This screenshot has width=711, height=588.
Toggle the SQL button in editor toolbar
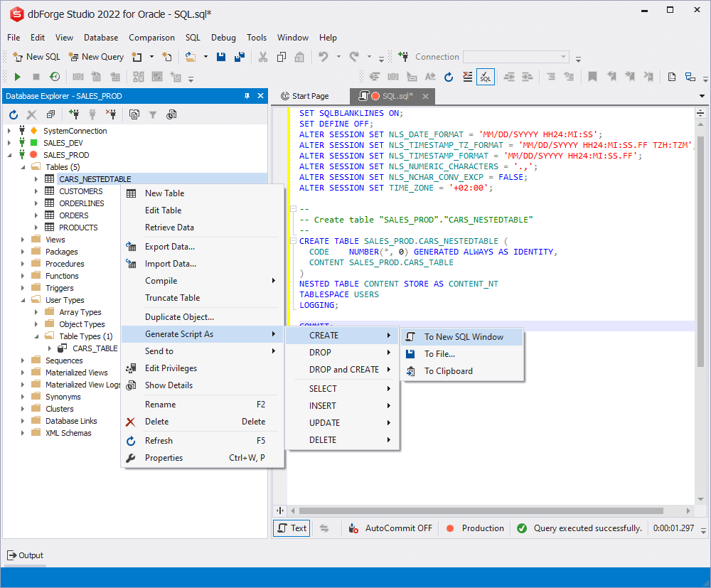pos(485,77)
